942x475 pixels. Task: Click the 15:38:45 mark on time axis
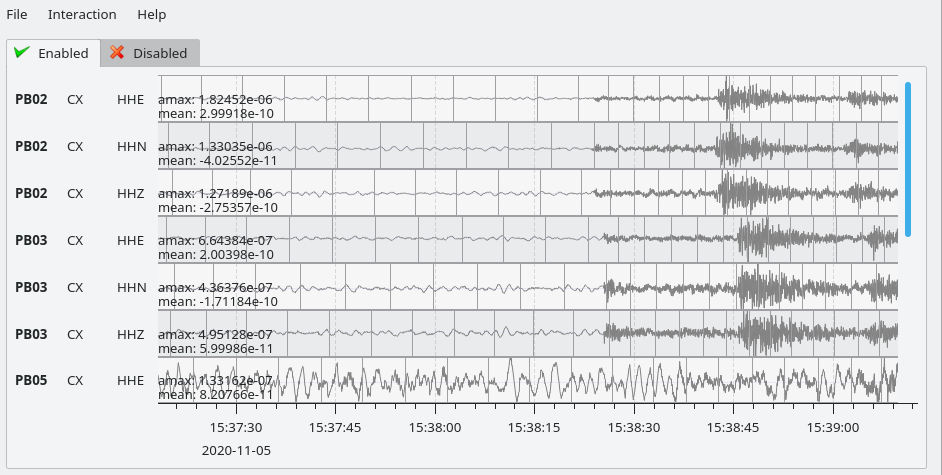point(734,427)
